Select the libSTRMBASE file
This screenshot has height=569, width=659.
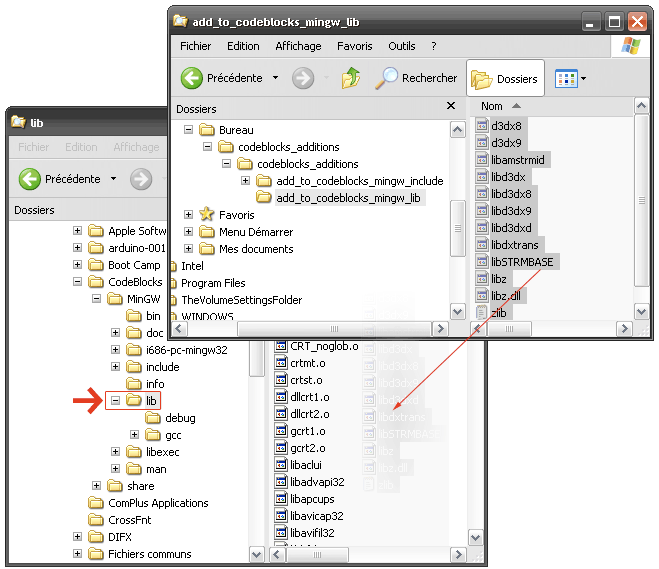click(523, 262)
